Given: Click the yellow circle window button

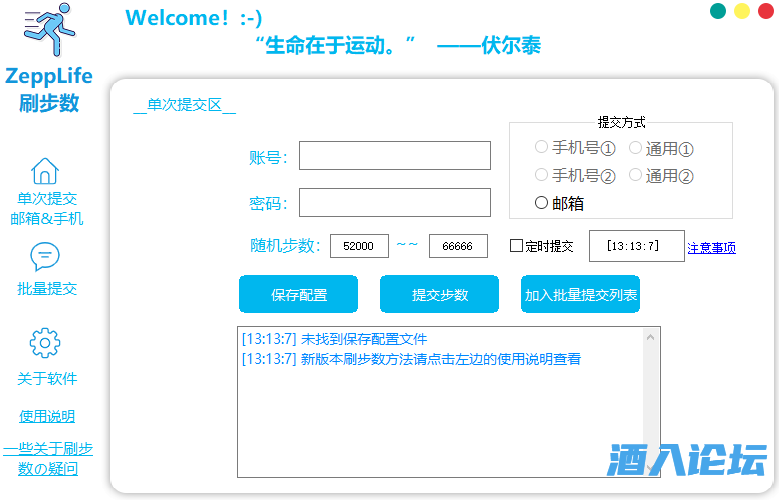Looking at the screenshot, I should click(741, 12).
